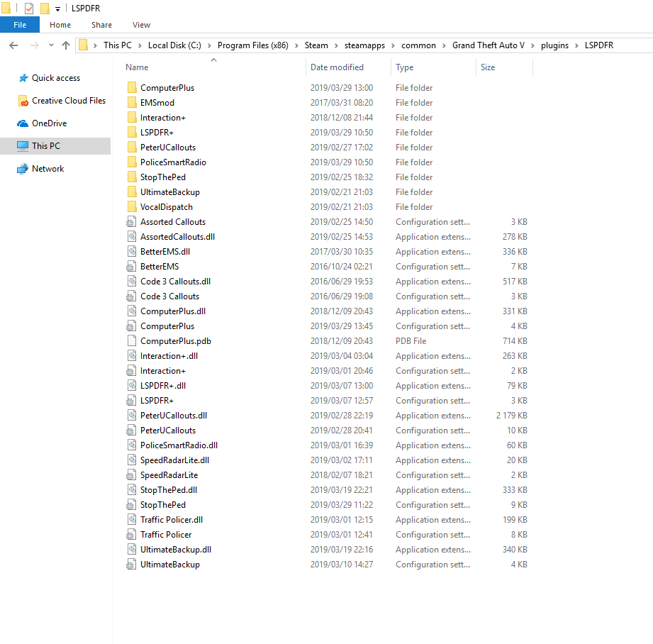The width and height of the screenshot is (653, 644).
Task: Select the BetterEMS.dll file icon
Action: point(132,252)
